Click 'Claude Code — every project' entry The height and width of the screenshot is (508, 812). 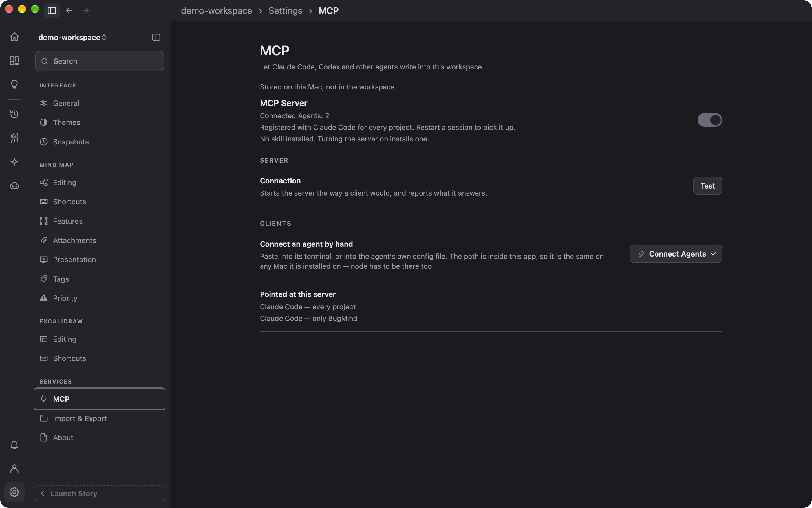pyautogui.click(x=308, y=307)
